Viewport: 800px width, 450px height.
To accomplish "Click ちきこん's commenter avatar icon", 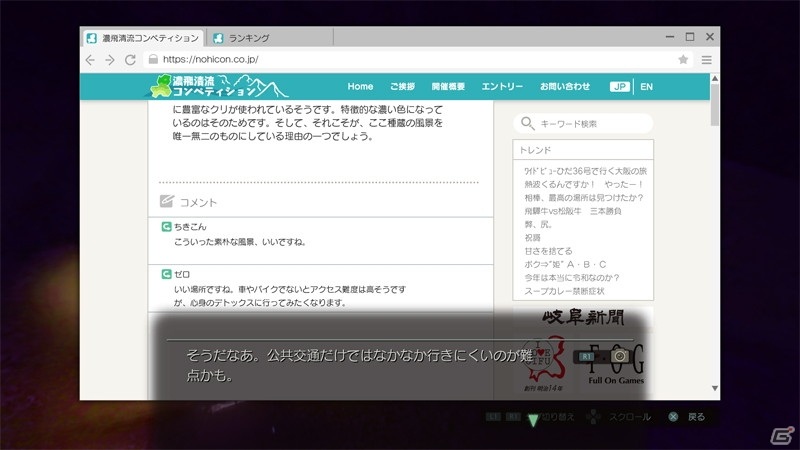I will (x=166, y=227).
